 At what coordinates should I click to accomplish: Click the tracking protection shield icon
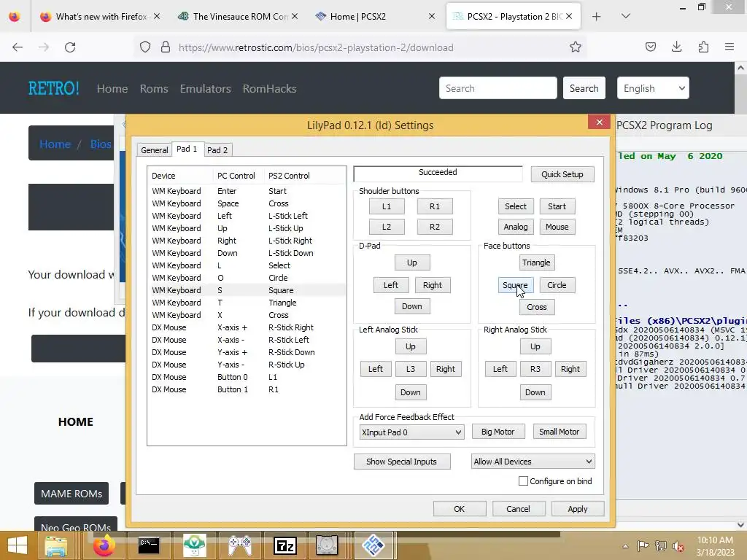coord(145,47)
